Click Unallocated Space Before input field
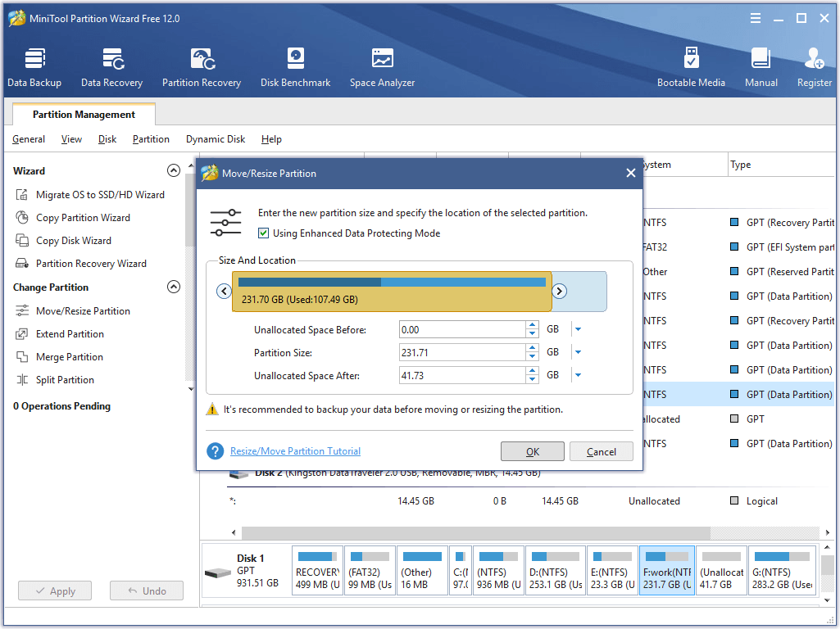The height and width of the screenshot is (629, 840). coord(462,330)
